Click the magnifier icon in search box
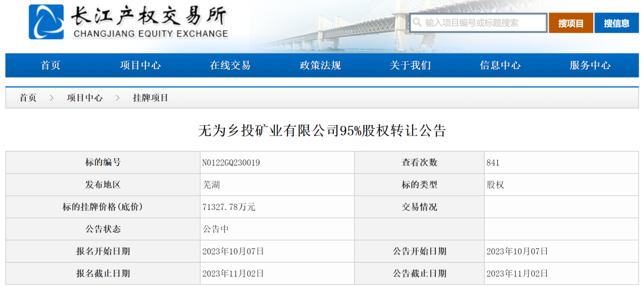The width and height of the screenshot is (644, 287). (x=417, y=23)
